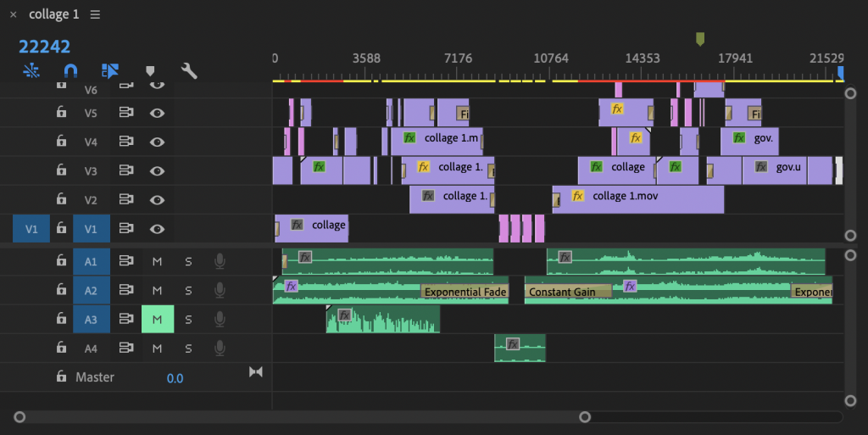Toggle sync lock for V3
This screenshot has width=868, height=435.
[x=126, y=170]
